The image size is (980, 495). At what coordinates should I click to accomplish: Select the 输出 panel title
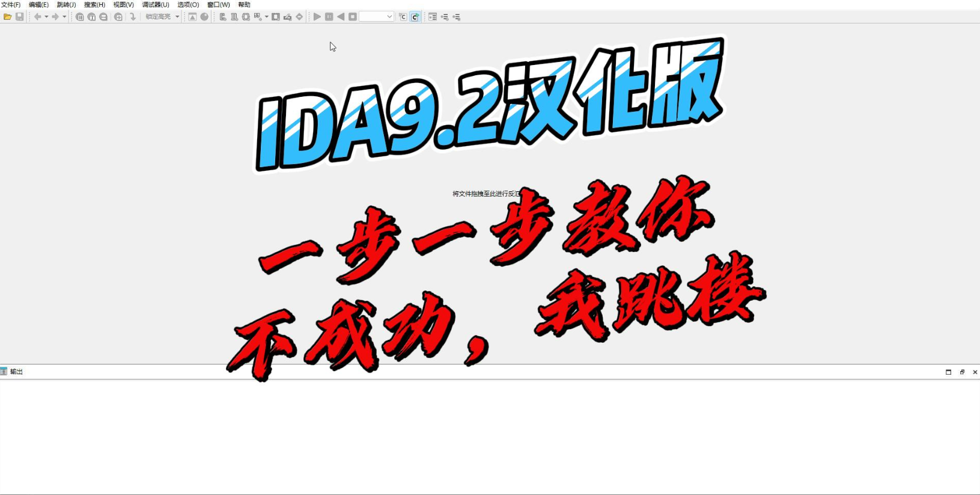click(16, 372)
